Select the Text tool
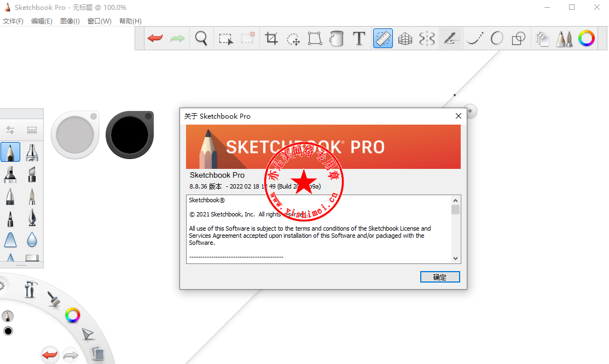This screenshot has height=364, width=609. point(359,38)
